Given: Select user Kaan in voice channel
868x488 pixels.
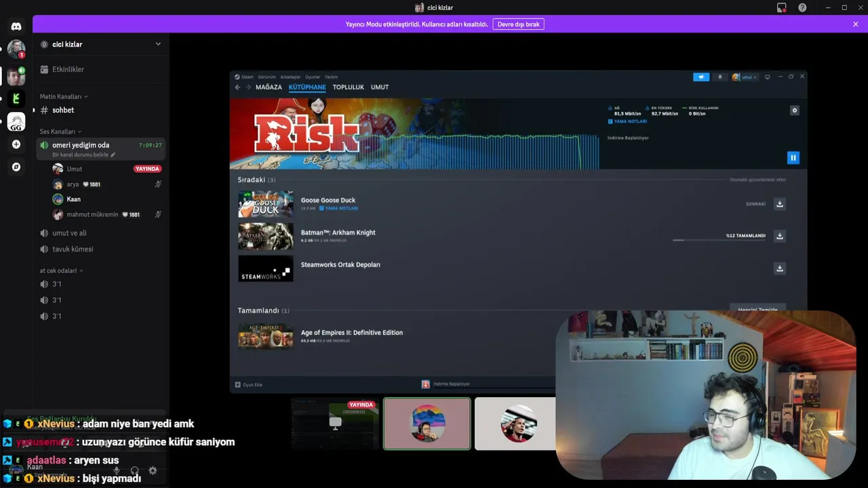Looking at the screenshot, I should [73, 199].
